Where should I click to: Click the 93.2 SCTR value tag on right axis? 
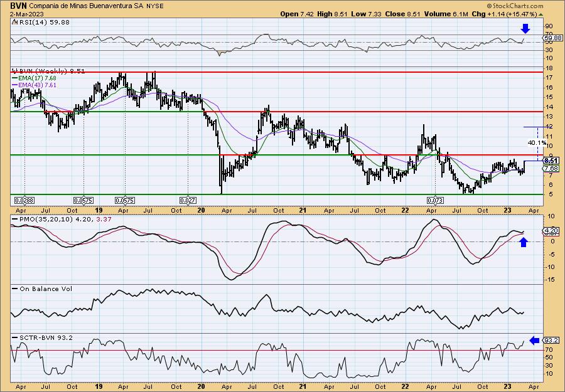[x=552, y=340]
